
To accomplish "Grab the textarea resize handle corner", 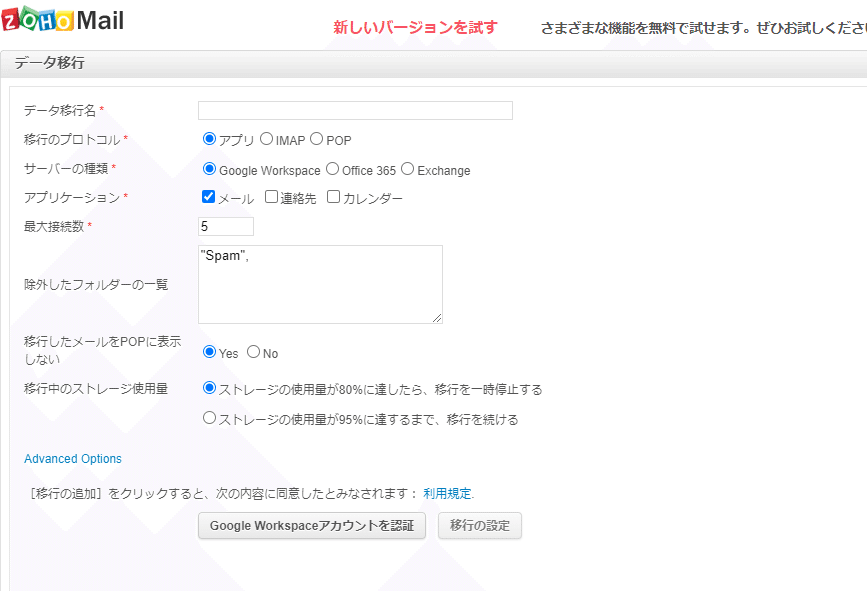I will click(437, 318).
